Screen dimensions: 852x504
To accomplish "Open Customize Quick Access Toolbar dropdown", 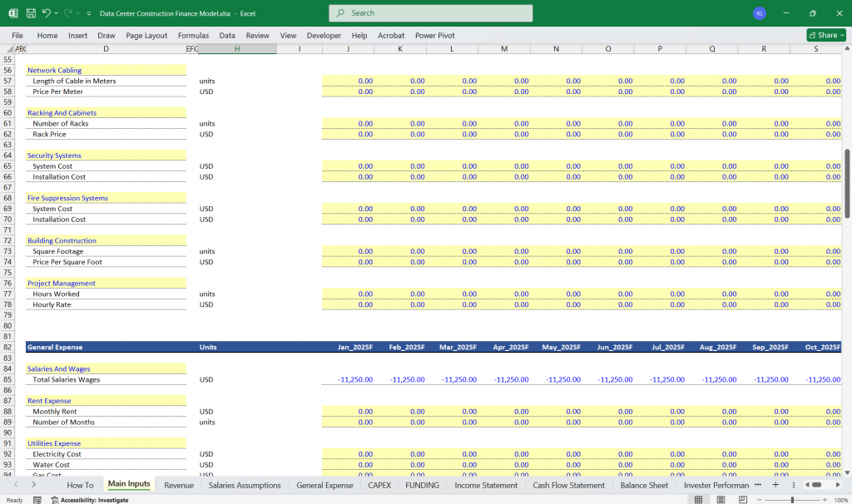I will click(88, 12).
